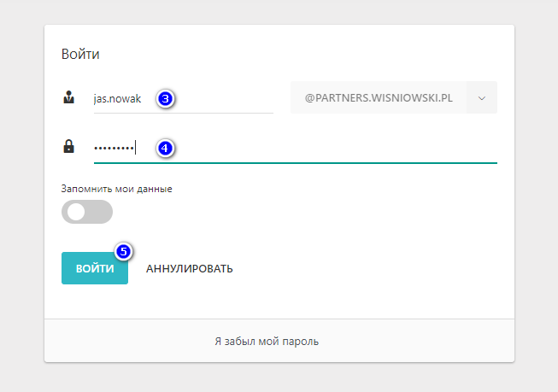Viewport: 558px width, 392px height.
Task: Toggle the "Запомнить мои данные" switch
Action: [x=87, y=212]
